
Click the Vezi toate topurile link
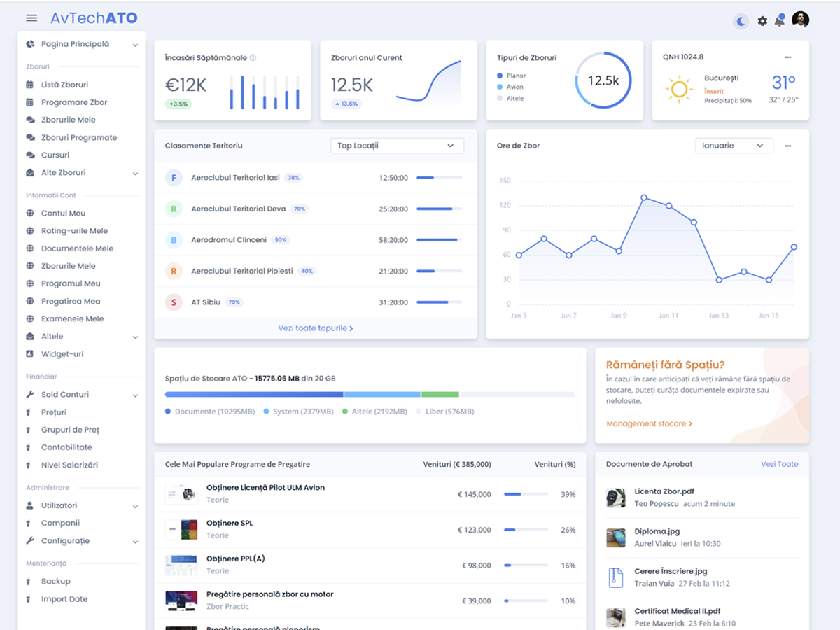[315, 328]
